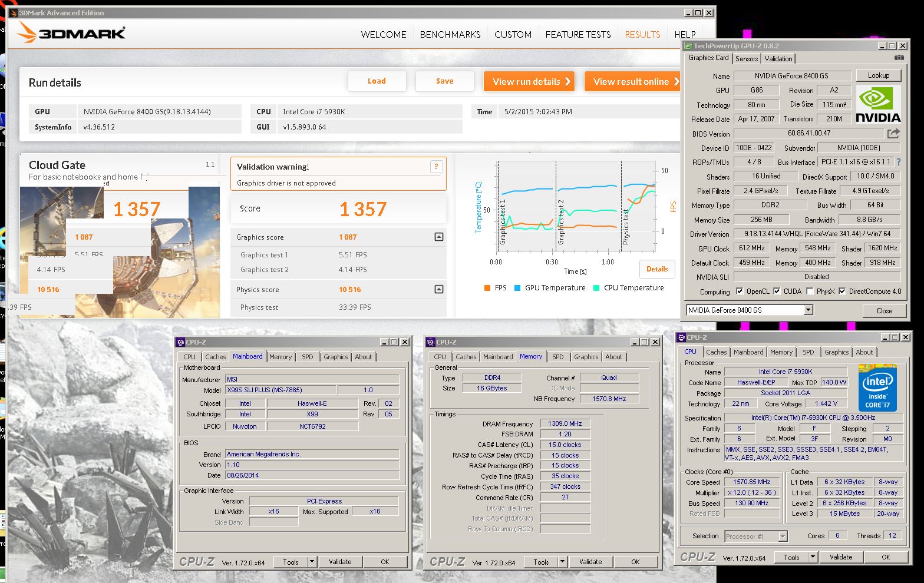Switch to the Validation tab in GPU-Z

point(778,58)
